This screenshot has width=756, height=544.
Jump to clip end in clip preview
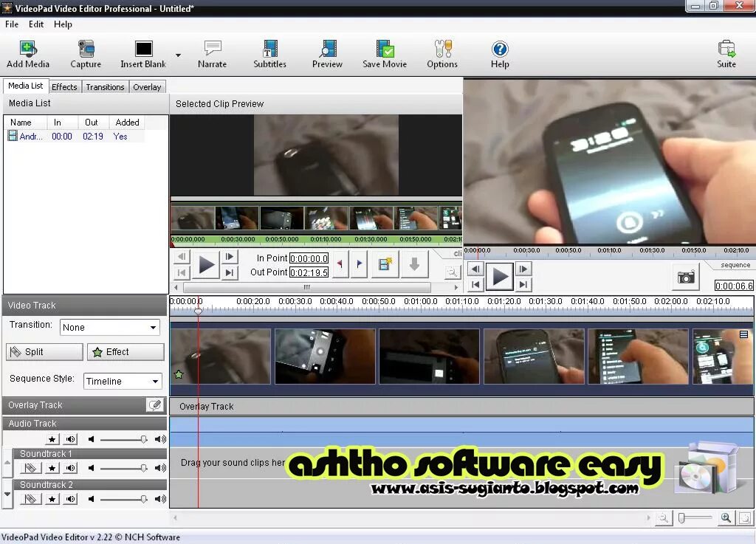point(230,272)
